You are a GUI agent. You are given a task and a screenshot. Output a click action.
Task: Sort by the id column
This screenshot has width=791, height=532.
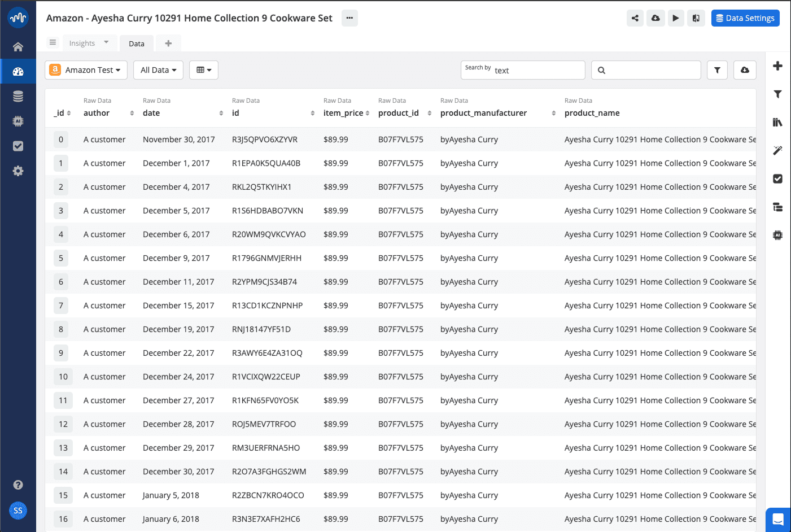[x=313, y=113]
